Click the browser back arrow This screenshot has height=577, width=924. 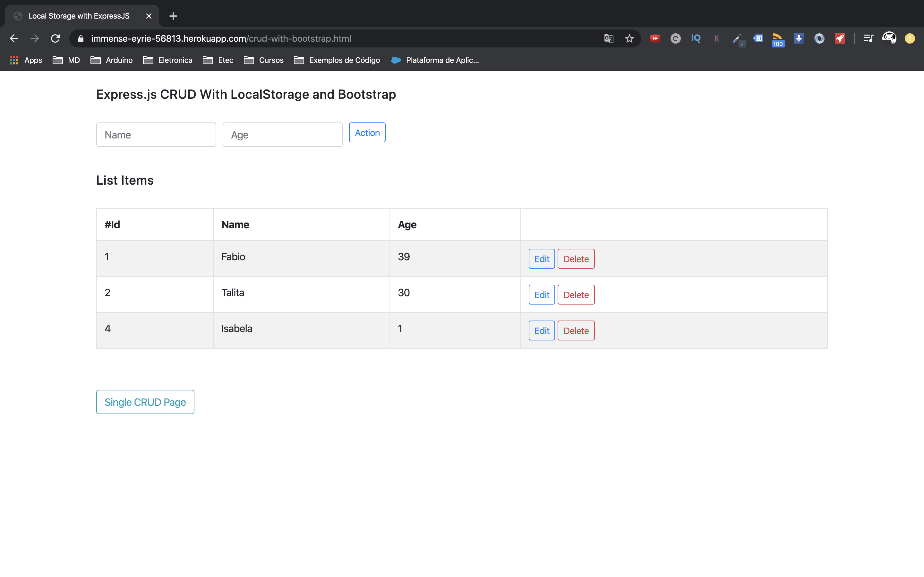14,38
